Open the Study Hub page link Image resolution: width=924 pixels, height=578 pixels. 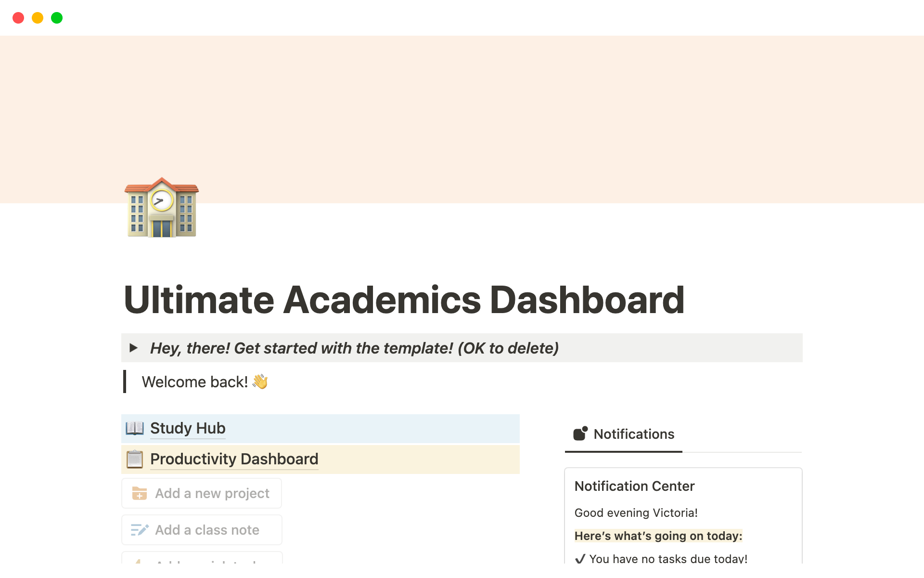[x=188, y=428]
